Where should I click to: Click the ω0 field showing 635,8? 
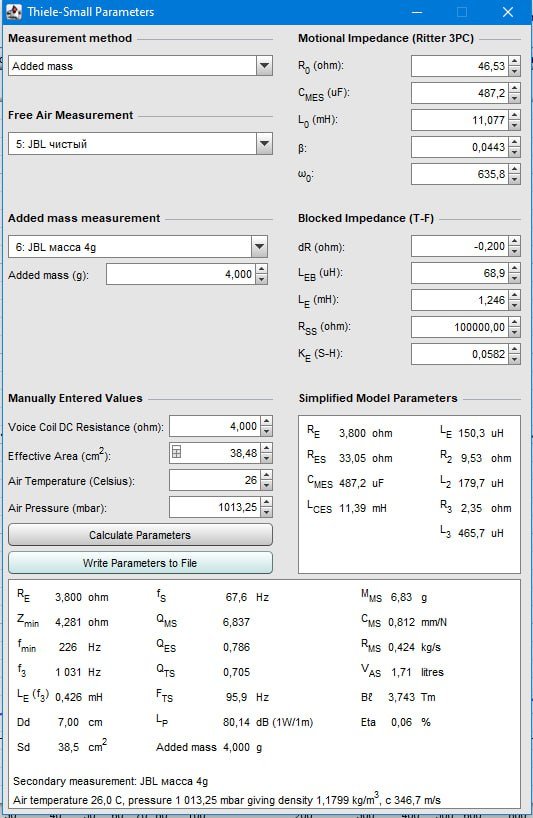(460, 174)
